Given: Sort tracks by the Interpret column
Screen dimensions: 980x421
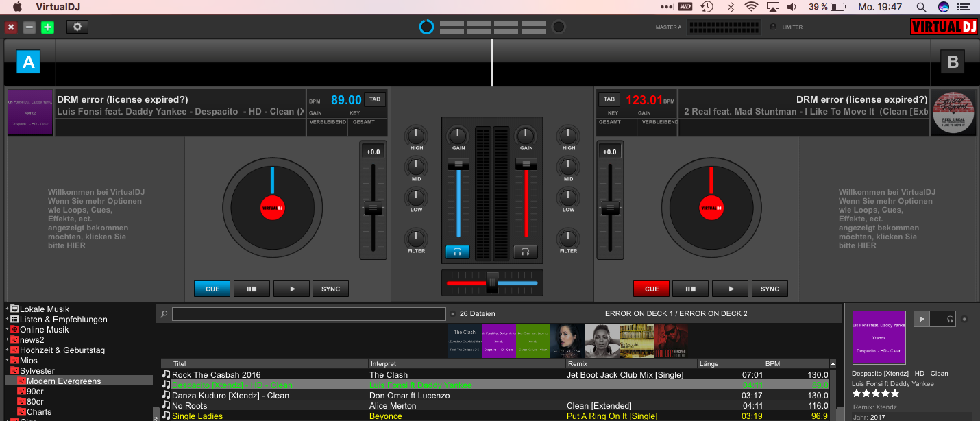Looking at the screenshot, I should pos(466,363).
